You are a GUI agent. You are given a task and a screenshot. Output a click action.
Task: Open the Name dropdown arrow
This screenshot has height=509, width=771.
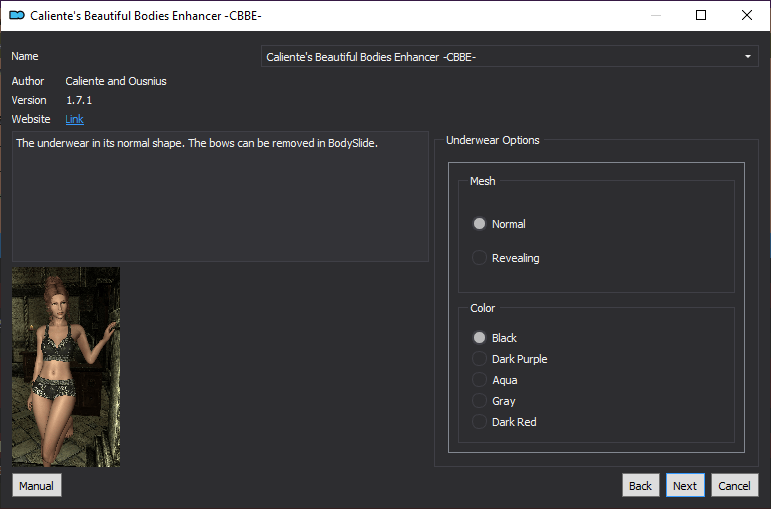tap(748, 57)
